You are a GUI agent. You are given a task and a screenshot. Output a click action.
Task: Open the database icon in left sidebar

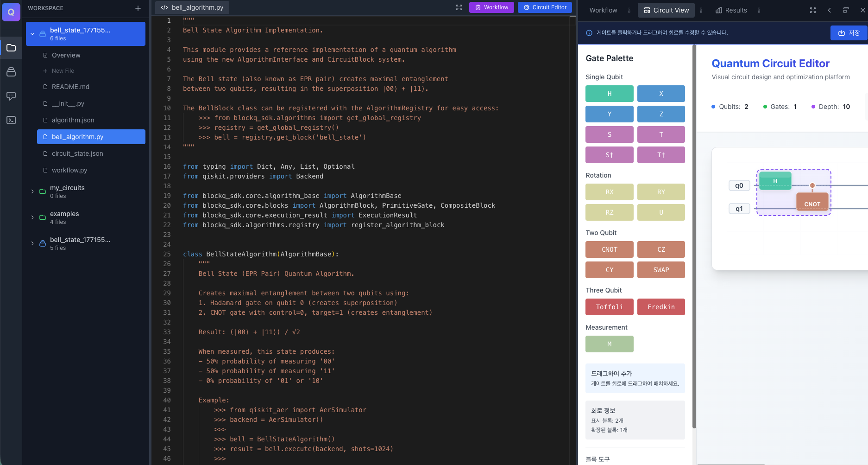pyautogui.click(x=11, y=72)
